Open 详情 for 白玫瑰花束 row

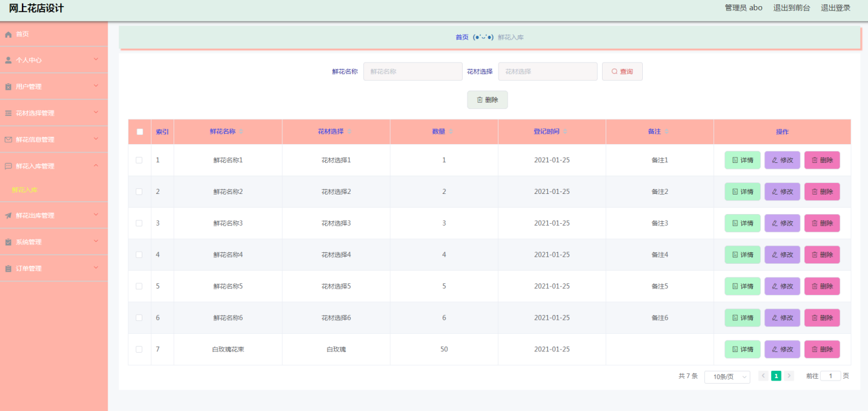pyautogui.click(x=743, y=350)
